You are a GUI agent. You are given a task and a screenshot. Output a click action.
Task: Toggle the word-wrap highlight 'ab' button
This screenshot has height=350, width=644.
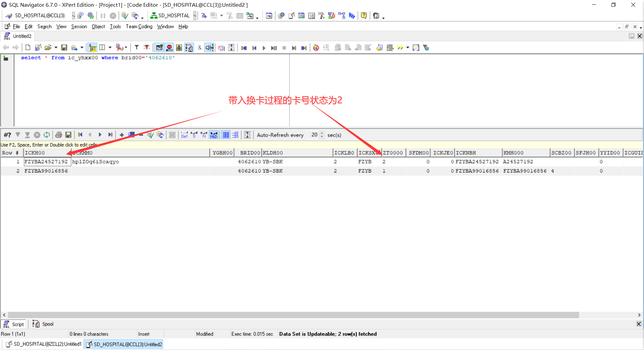(x=93, y=48)
